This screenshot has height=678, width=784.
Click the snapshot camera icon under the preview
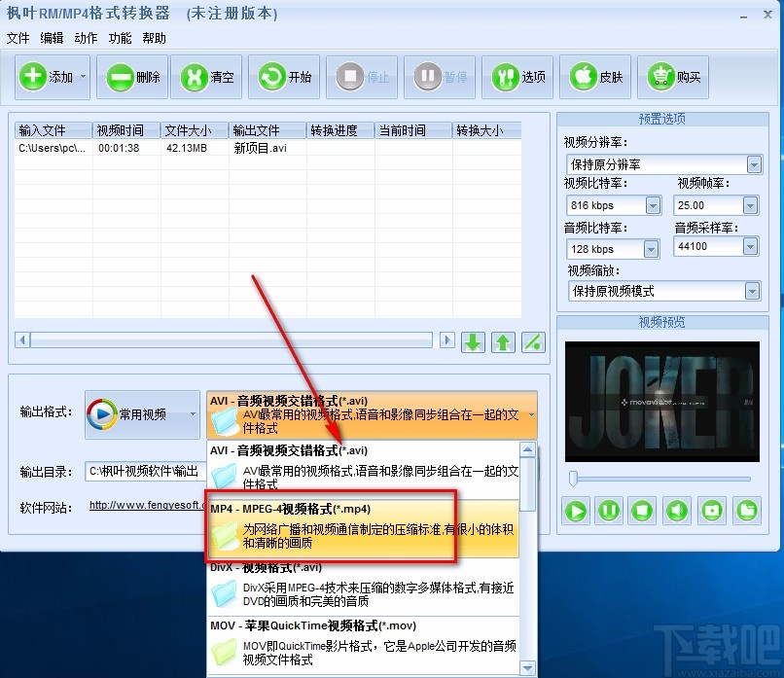(712, 511)
